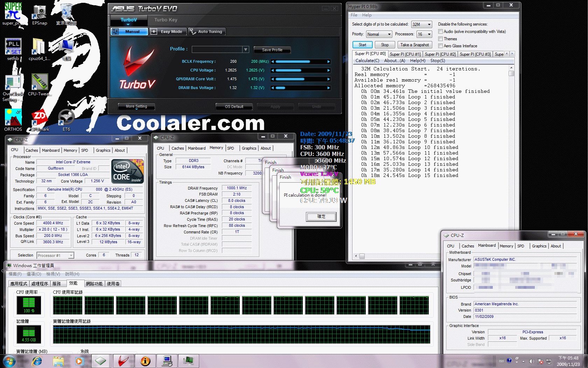Launch the setfsb PLL SET shortcut
This screenshot has width=588, height=368.
(x=13, y=49)
